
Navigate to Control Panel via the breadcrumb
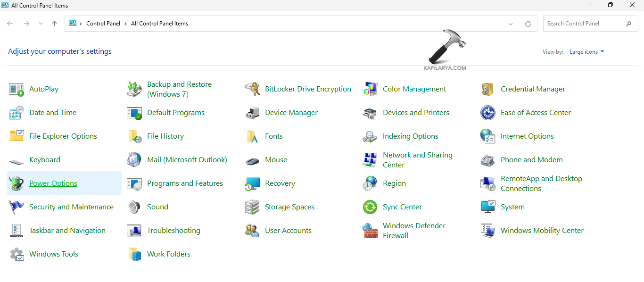103,23
